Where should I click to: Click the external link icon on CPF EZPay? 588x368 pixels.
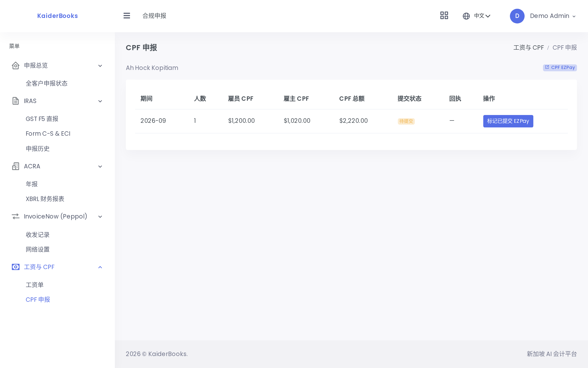(x=547, y=67)
